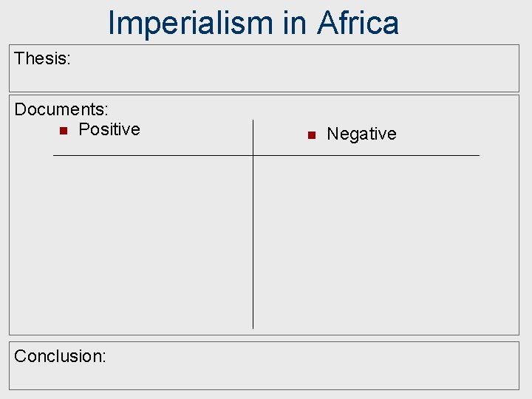Click the empty area inside Thesis box

296,70
